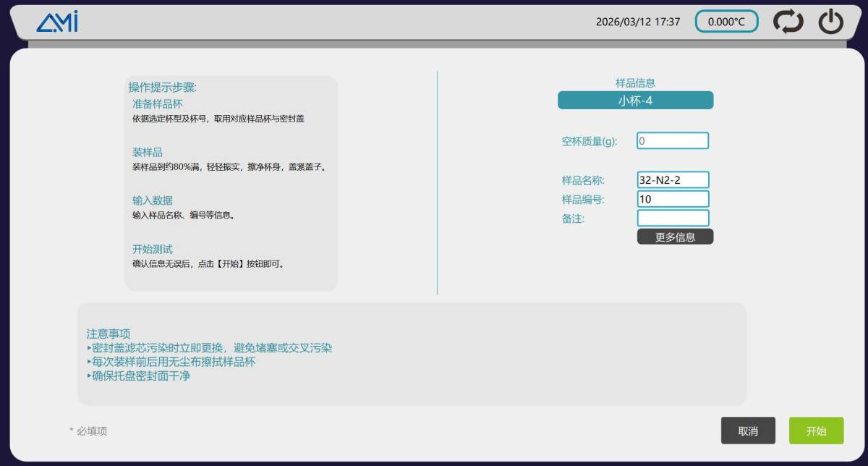868x466 pixels.
Task: Click the 样品编号 label
Action: [583, 200]
